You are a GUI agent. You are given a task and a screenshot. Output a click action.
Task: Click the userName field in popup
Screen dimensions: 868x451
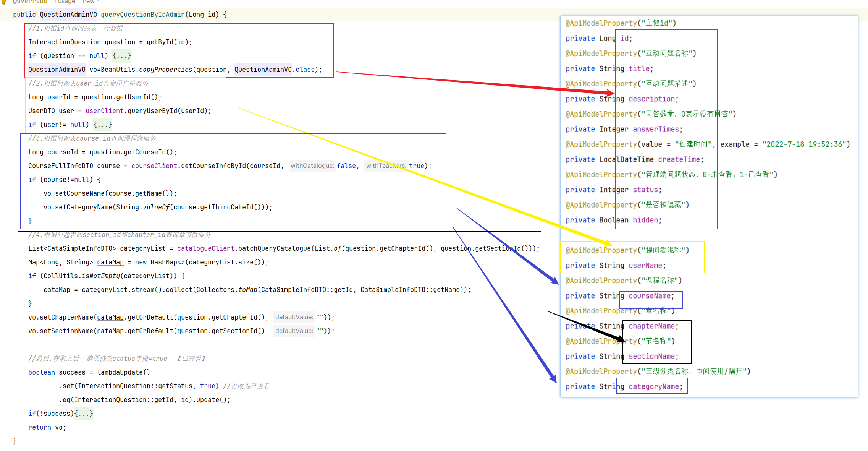645,266
